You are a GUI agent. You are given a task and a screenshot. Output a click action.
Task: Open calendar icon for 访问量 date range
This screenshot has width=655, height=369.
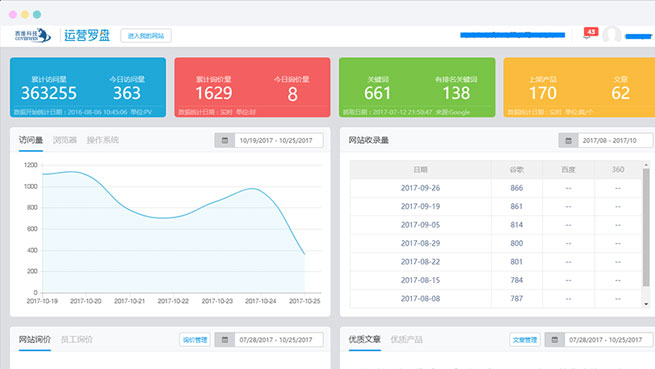point(225,140)
